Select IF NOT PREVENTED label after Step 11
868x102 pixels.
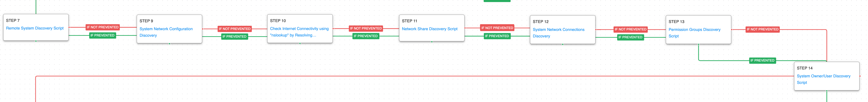coord(497,28)
